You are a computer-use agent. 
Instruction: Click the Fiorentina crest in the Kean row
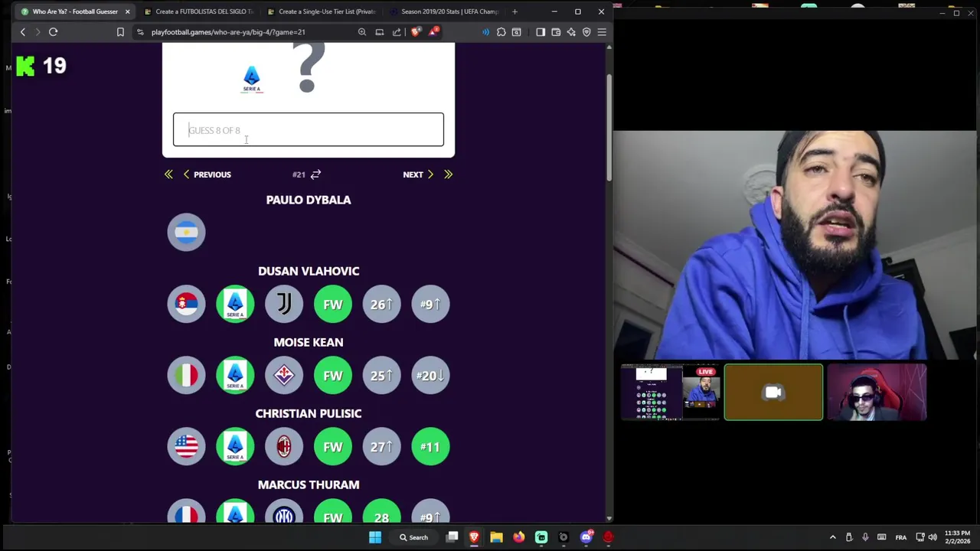pos(284,375)
